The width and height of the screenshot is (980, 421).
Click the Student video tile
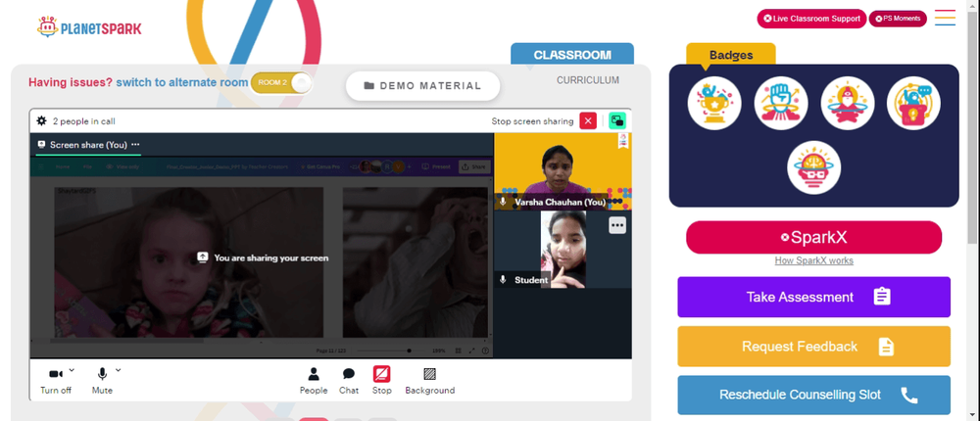pos(563,250)
